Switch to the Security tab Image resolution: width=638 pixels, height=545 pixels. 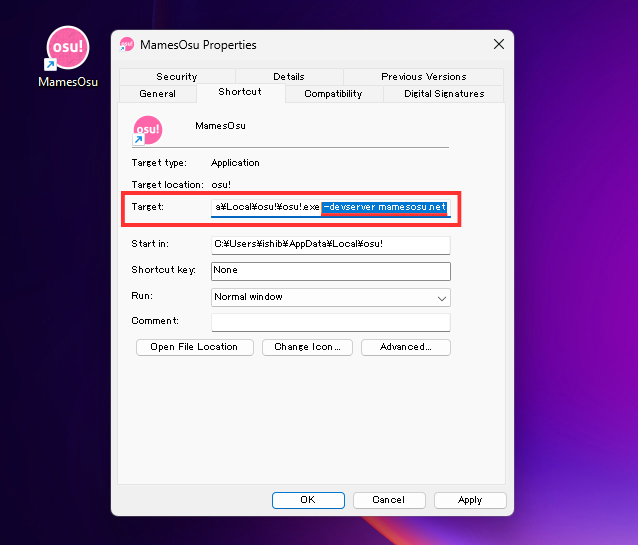tap(177, 77)
